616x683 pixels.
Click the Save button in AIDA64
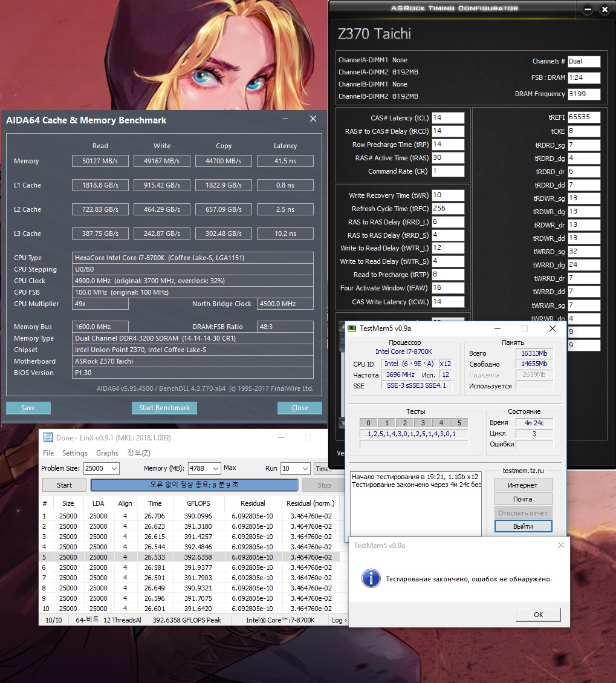coord(28,408)
